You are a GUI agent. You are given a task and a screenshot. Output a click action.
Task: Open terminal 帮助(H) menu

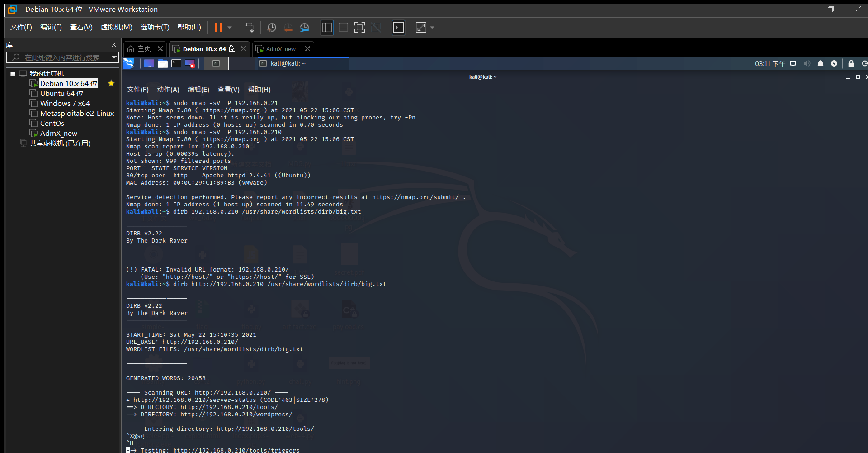click(x=259, y=90)
